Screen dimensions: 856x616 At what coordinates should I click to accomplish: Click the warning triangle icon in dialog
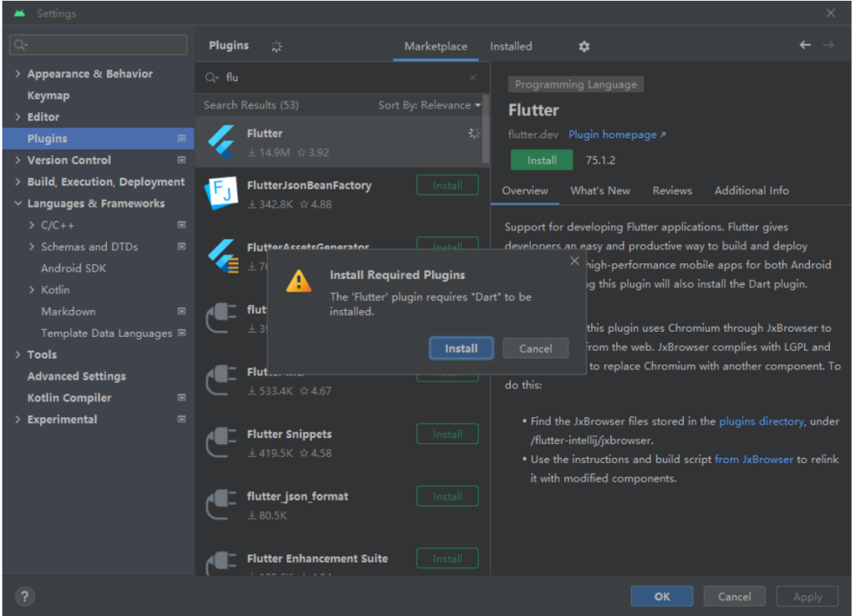[x=298, y=282]
